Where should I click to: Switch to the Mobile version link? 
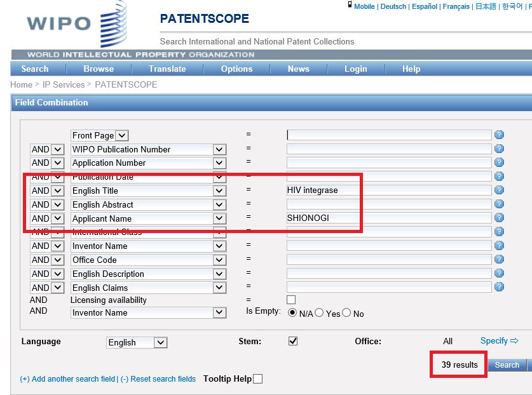[364, 6]
